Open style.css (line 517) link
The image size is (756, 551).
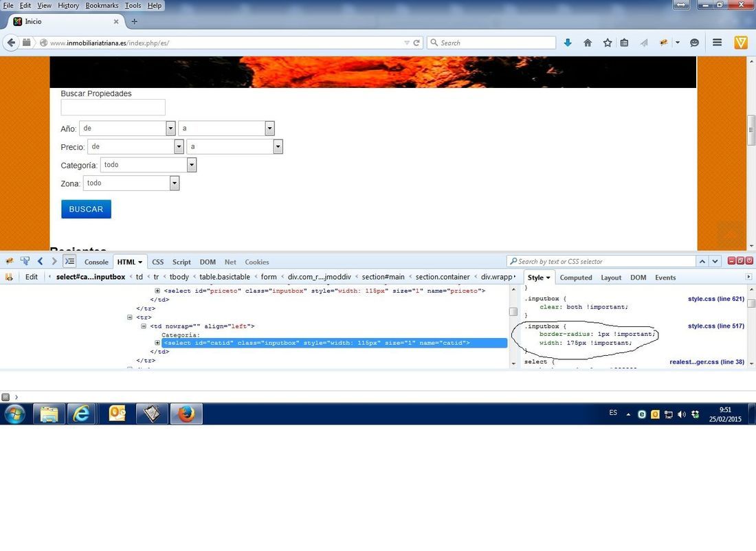[716, 326]
